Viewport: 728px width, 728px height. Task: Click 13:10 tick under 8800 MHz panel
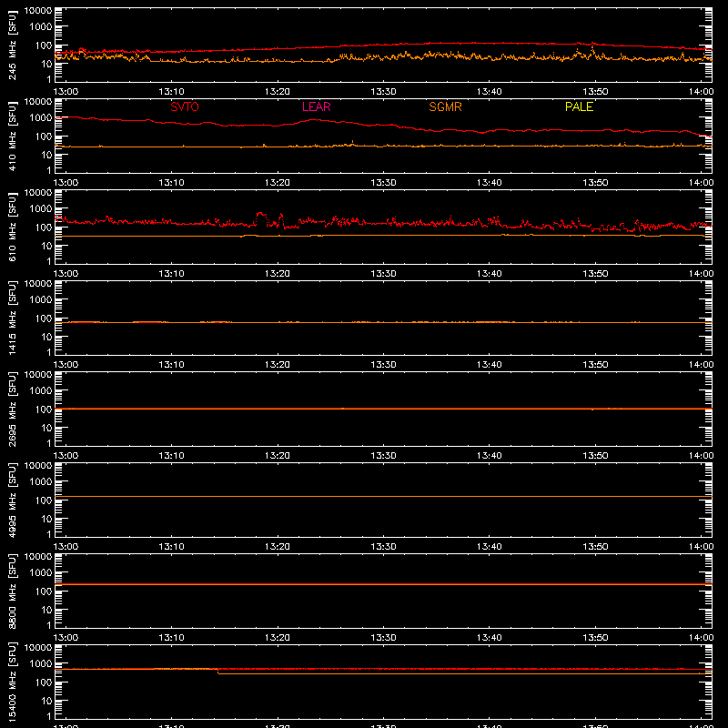click(x=171, y=638)
